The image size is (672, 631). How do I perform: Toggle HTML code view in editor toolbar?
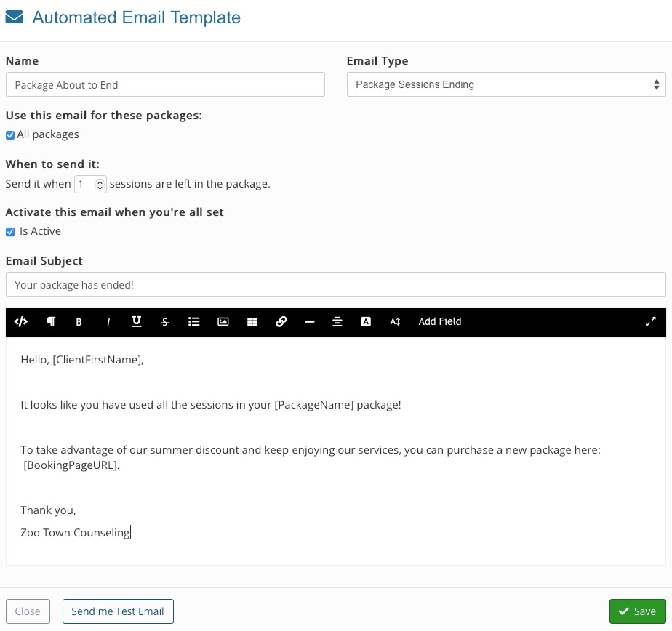(x=20, y=322)
